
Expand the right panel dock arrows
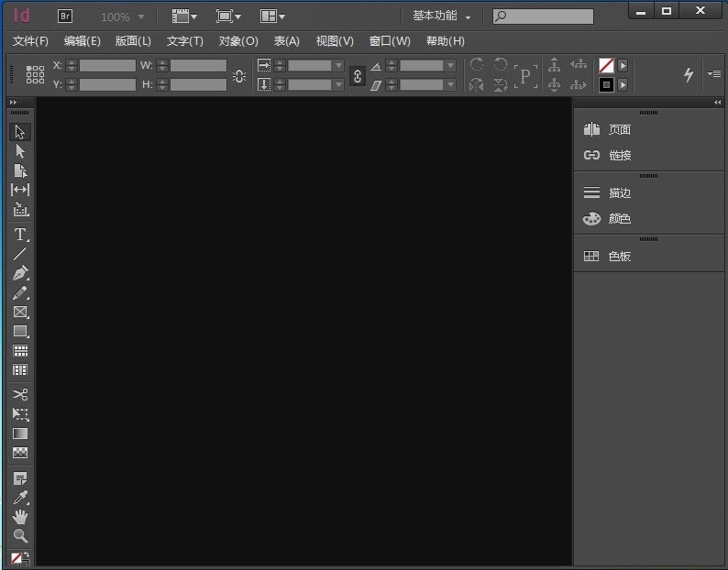pos(718,102)
